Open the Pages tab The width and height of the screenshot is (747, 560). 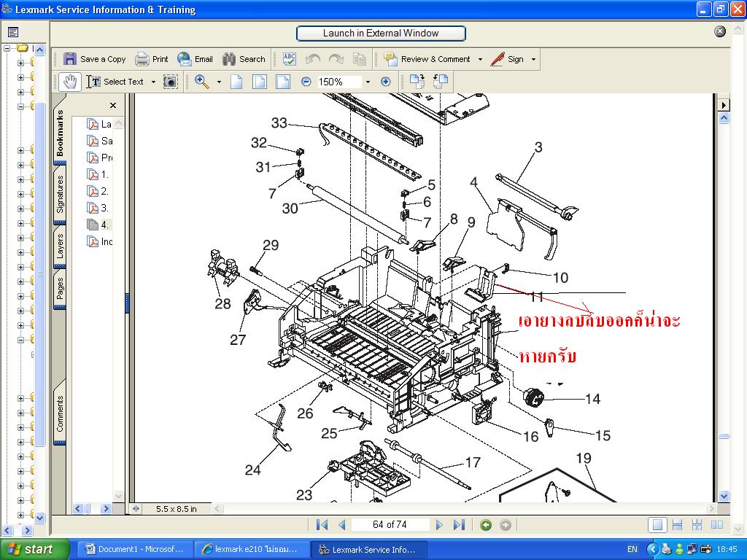[x=60, y=289]
